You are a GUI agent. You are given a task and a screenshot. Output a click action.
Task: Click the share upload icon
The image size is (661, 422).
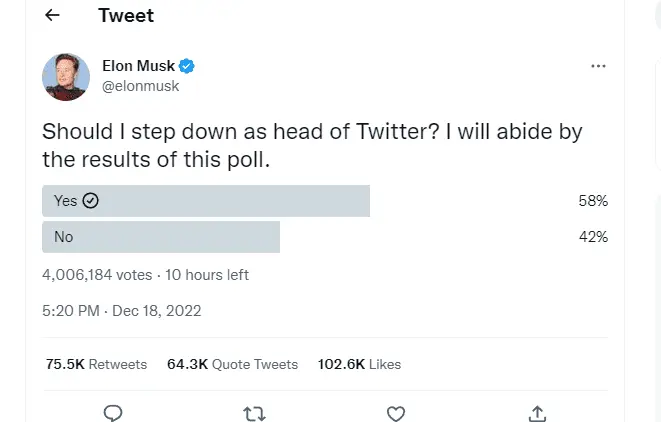[537, 412]
